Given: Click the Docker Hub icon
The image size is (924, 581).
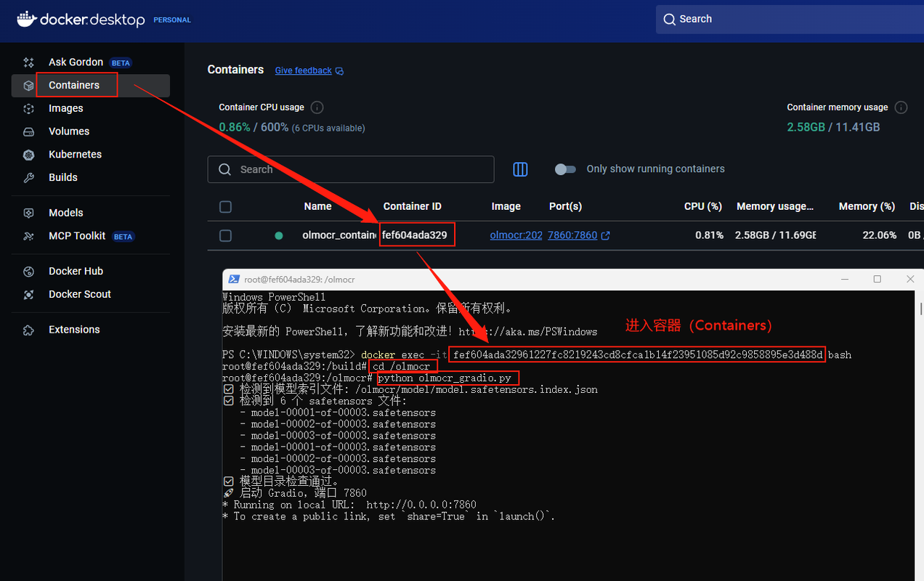Looking at the screenshot, I should pos(29,272).
